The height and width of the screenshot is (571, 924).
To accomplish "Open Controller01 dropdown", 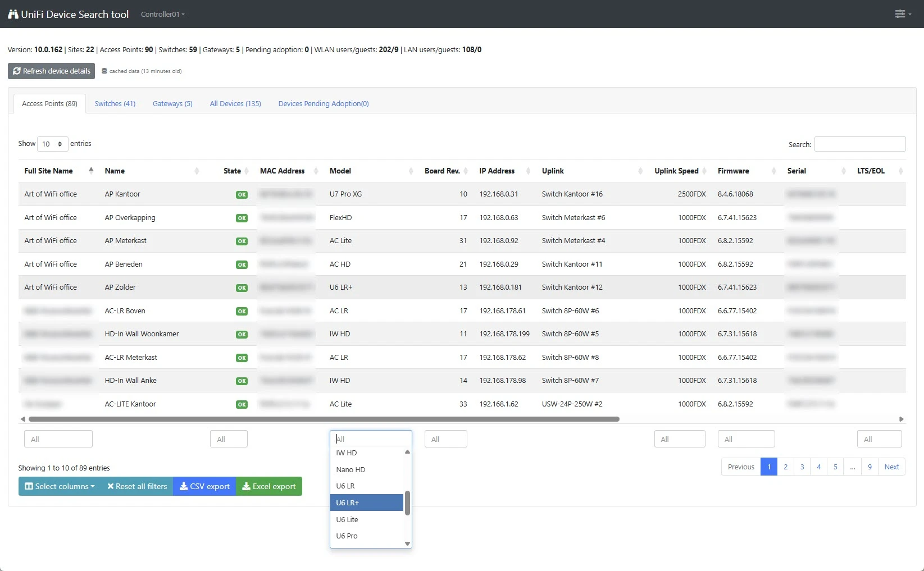I will tap(162, 14).
